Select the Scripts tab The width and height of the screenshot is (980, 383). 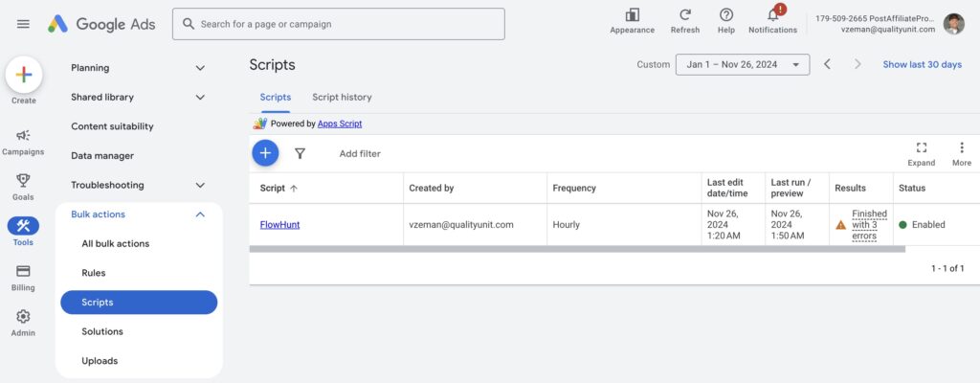tap(276, 97)
